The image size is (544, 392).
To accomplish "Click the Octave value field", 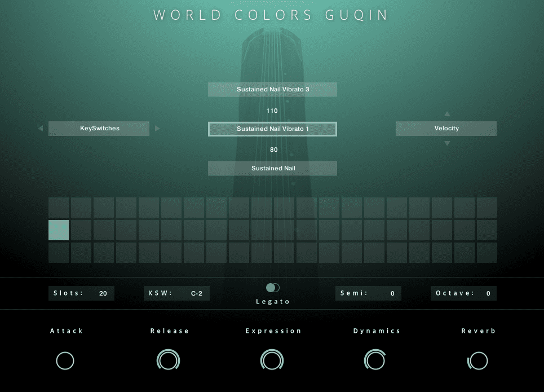I will [x=463, y=293].
